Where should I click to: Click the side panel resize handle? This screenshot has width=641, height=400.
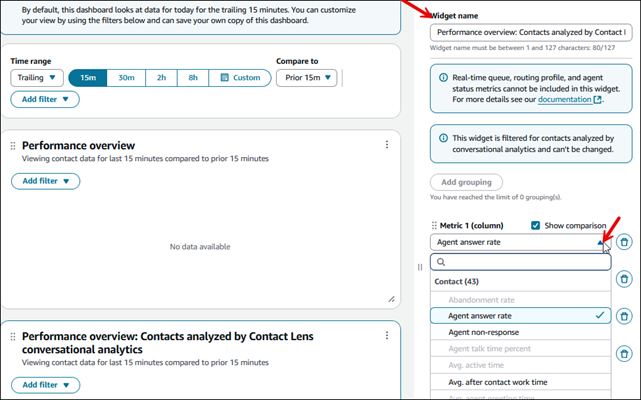point(420,267)
